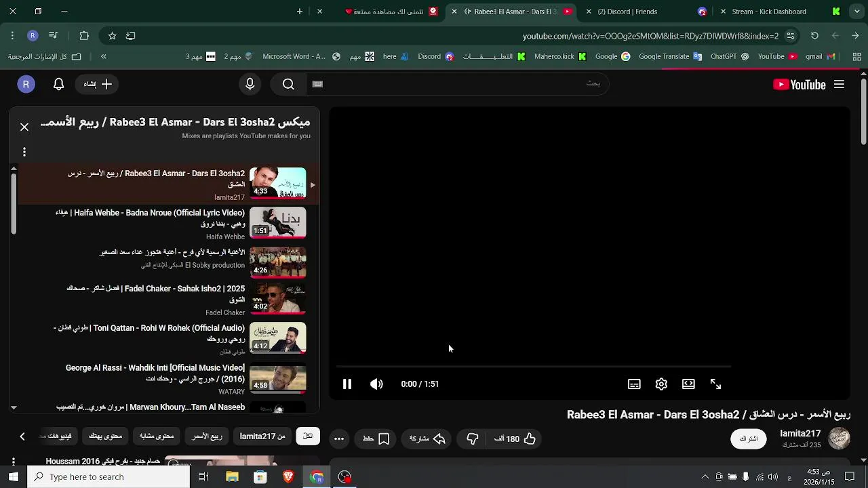Open the lamita217 channel avatar
This screenshot has width=868, height=488.
click(x=839, y=439)
